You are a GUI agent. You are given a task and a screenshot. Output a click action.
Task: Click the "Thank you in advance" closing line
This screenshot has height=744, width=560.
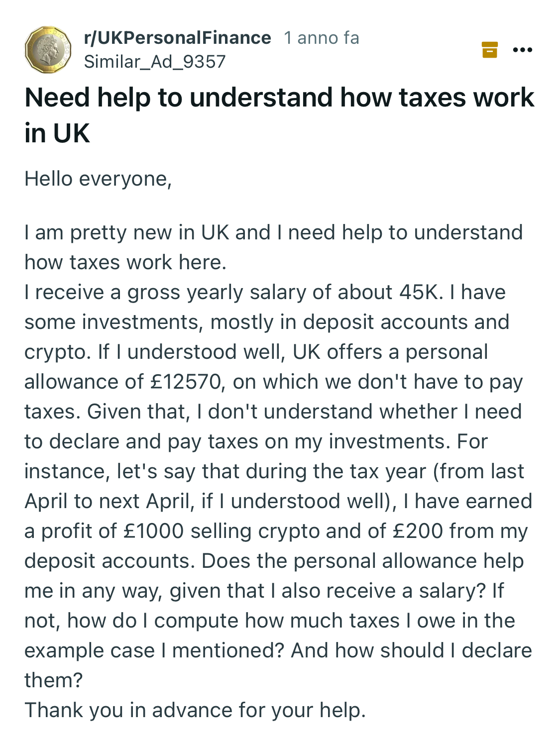(x=195, y=710)
